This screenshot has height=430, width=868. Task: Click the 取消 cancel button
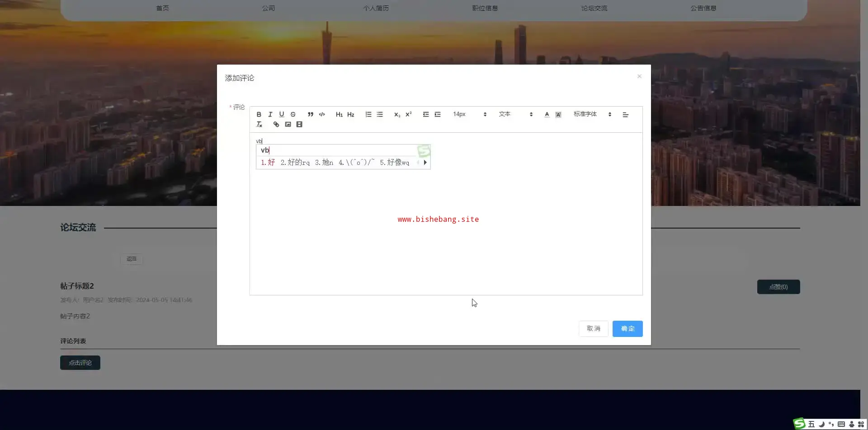(x=594, y=328)
